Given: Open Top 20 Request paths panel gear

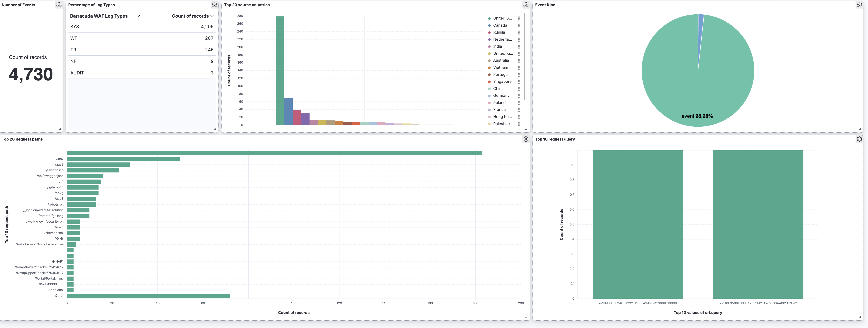Looking at the screenshot, I should [526, 139].
